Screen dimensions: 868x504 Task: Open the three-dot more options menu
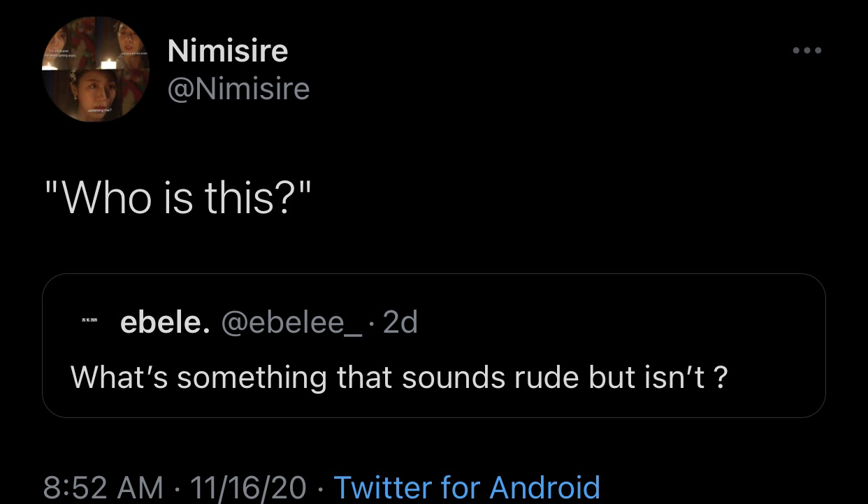(807, 50)
